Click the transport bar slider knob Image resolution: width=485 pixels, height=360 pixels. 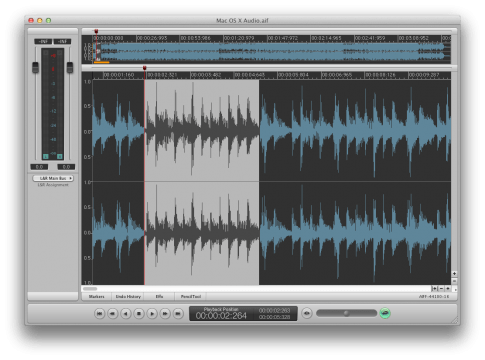coord(346,313)
